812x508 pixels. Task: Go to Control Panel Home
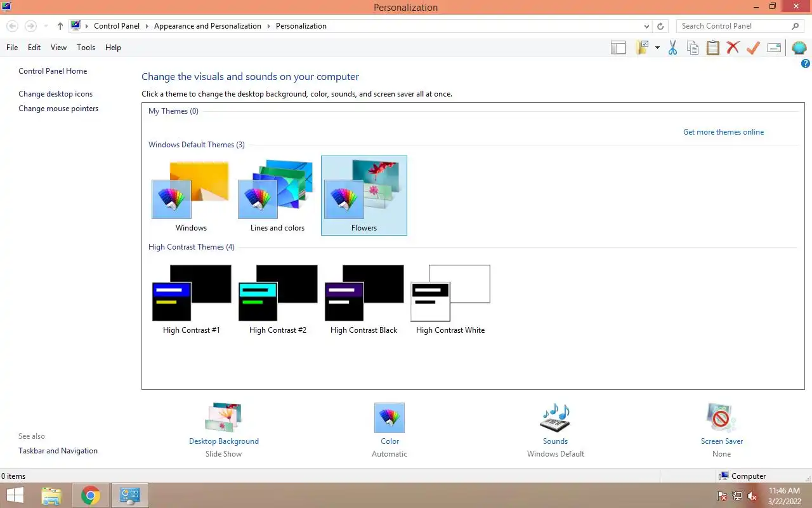[x=53, y=71]
